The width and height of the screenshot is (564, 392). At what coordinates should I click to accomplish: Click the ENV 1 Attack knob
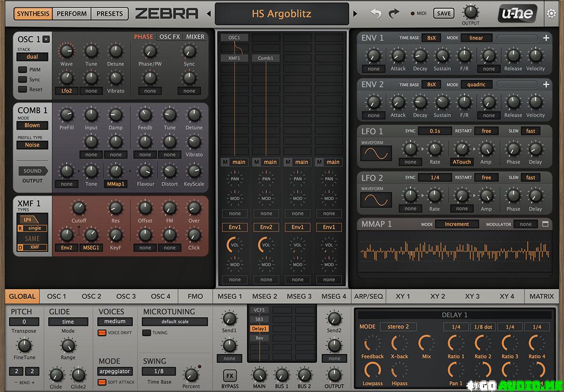(398, 56)
